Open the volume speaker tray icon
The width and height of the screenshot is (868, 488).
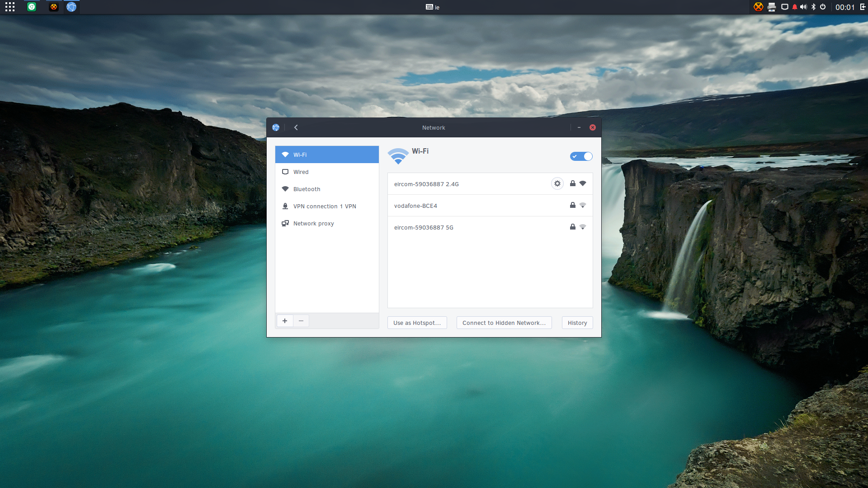[803, 7]
